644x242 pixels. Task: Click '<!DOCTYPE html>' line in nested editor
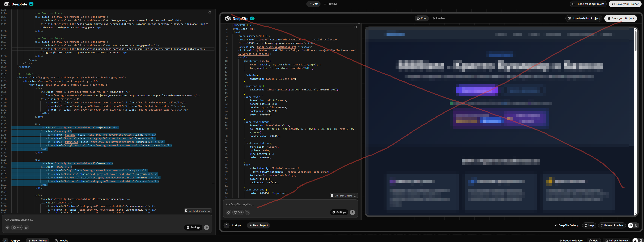243,25
